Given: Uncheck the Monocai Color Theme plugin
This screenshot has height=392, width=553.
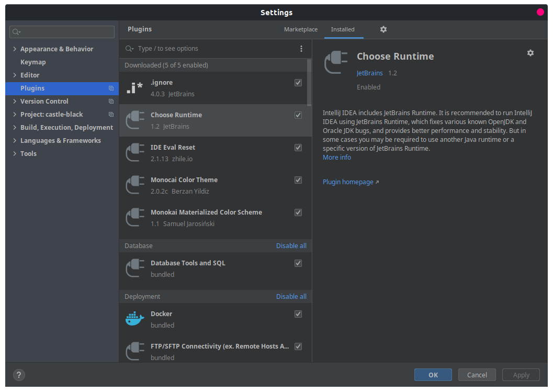Looking at the screenshot, I should click(x=298, y=180).
